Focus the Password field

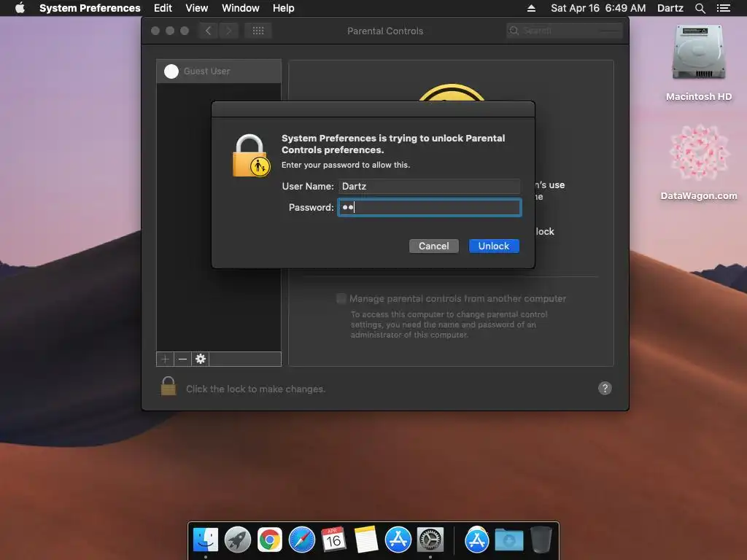click(429, 207)
